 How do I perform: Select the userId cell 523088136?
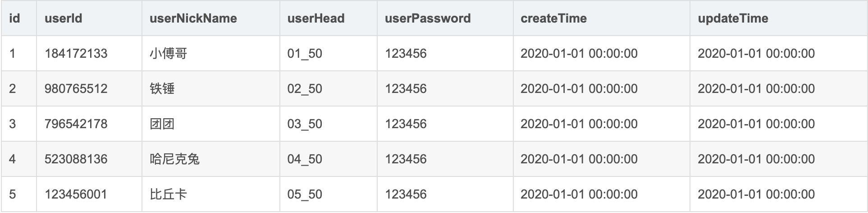tap(76, 159)
